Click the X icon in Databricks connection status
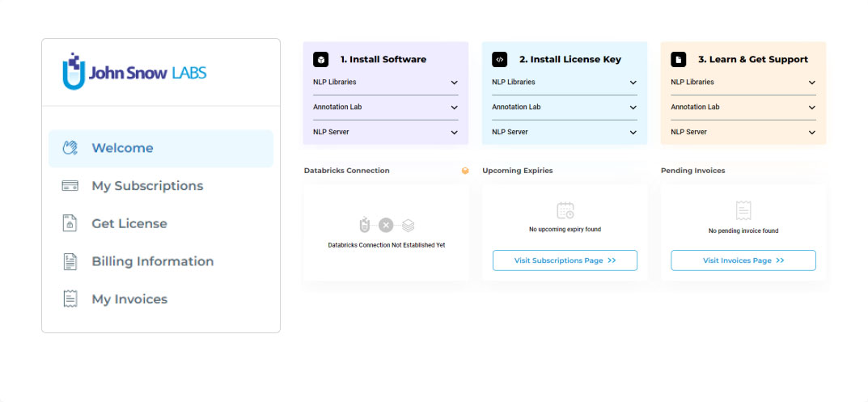 point(386,225)
